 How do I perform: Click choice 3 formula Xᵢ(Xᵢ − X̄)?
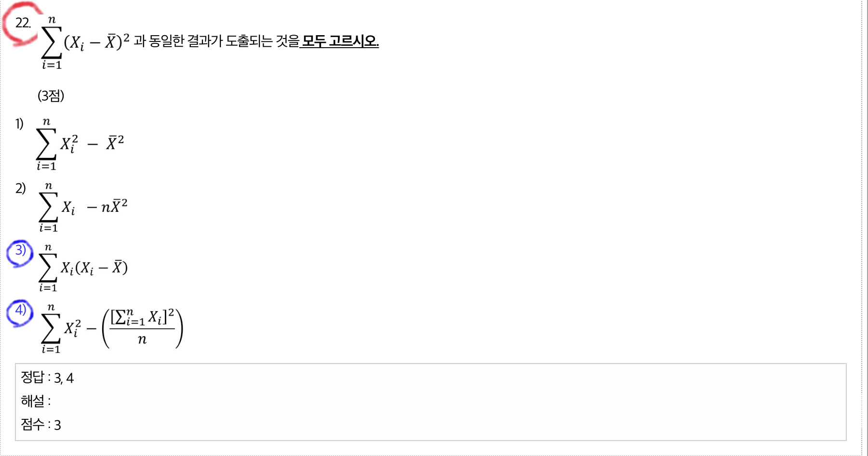point(83,268)
